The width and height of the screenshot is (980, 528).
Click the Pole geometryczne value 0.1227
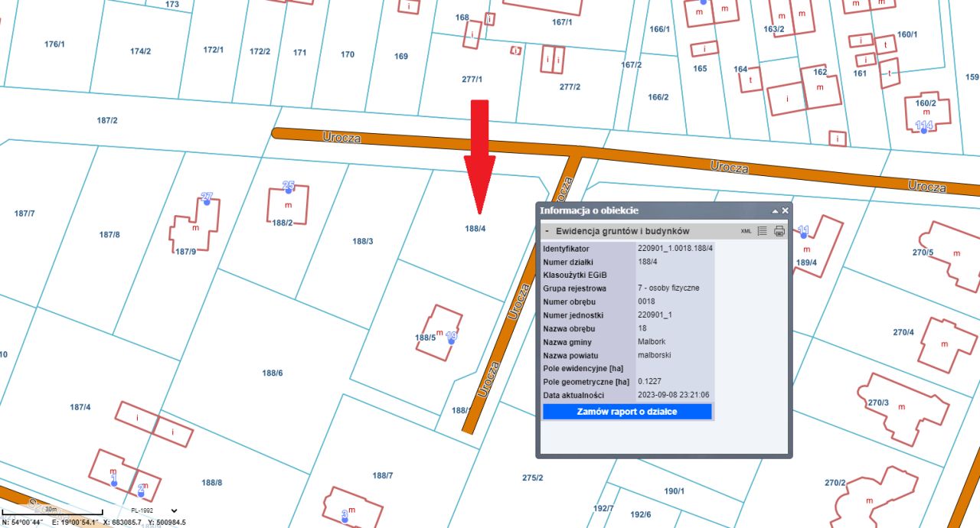[650, 381]
